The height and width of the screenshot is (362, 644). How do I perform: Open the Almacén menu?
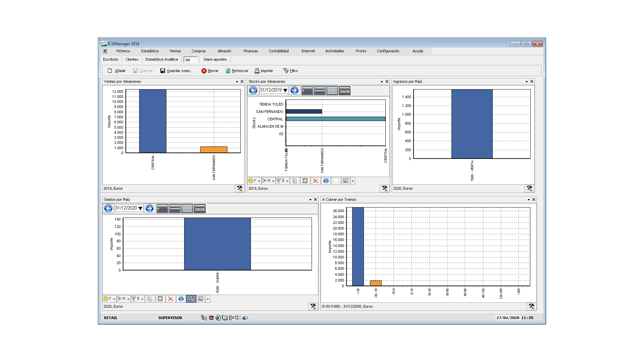(x=224, y=51)
